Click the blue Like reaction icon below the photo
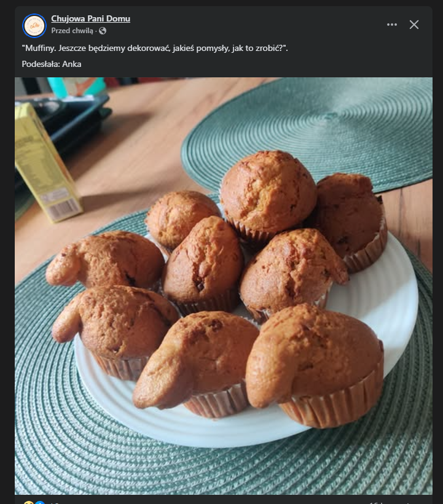 pos(40,503)
